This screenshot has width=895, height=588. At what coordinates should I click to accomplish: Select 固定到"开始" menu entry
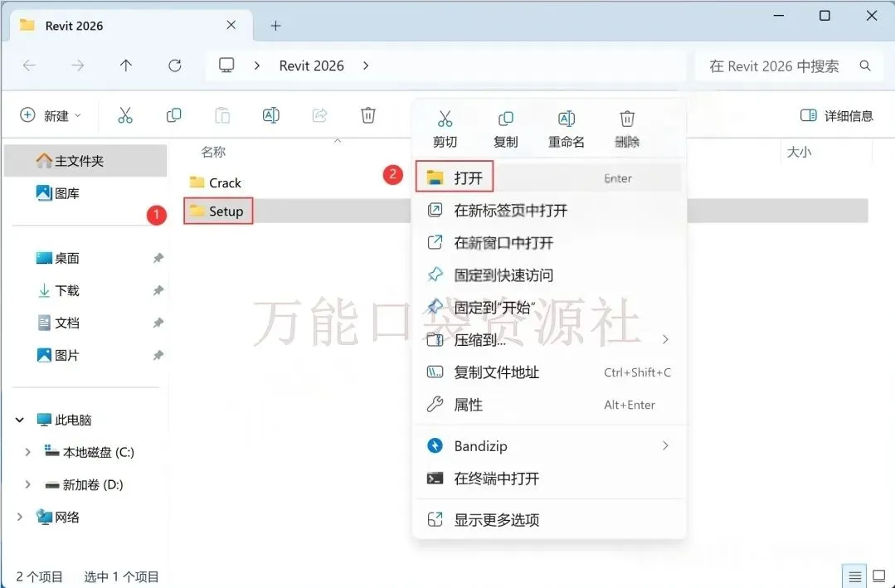pyautogui.click(x=548, y=308)
